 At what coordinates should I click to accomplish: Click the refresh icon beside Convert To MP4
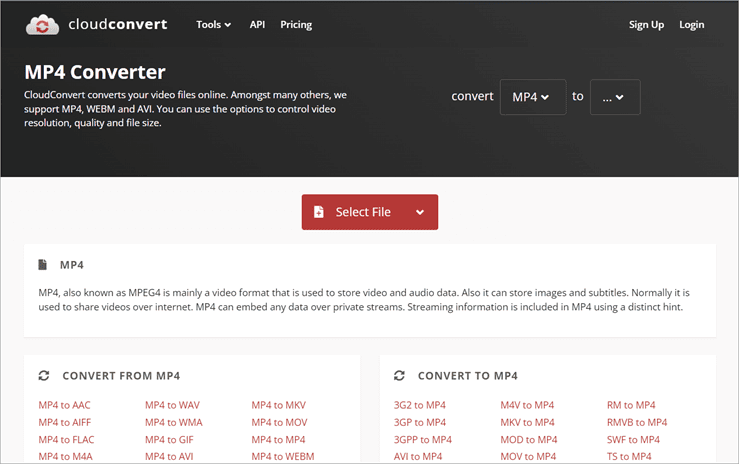399,376
